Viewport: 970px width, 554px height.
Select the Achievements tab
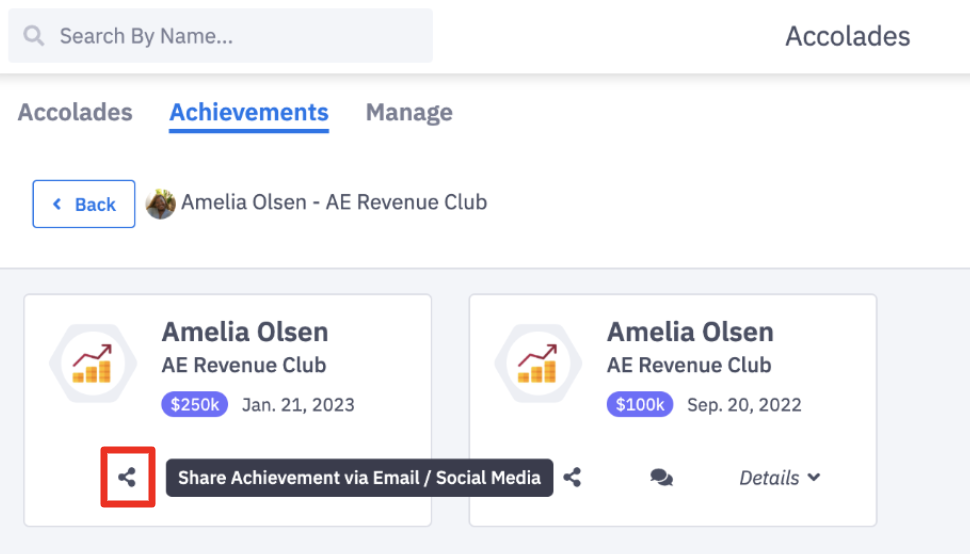[x=249, y=113]
